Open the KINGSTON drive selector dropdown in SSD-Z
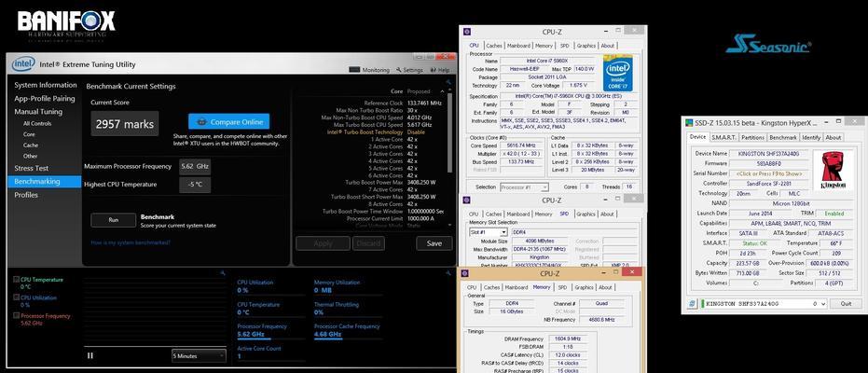Viewport: 868px width, 373px height. pos(764,304)
